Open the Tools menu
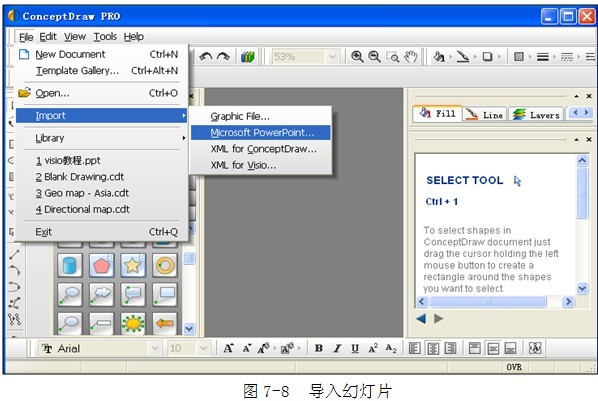Image resolution: width=598 pixels, height=401 pixels. tap(105, 37)
